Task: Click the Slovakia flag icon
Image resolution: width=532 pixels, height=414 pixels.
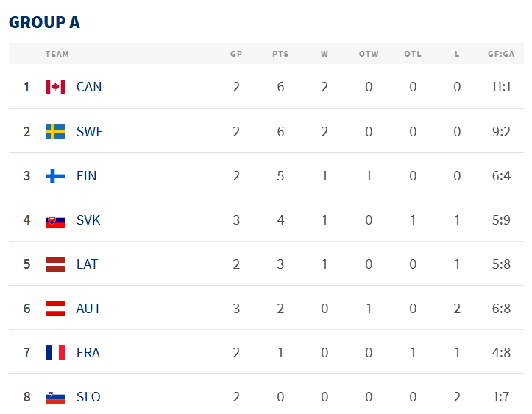Action: click(x=56, y=222)
